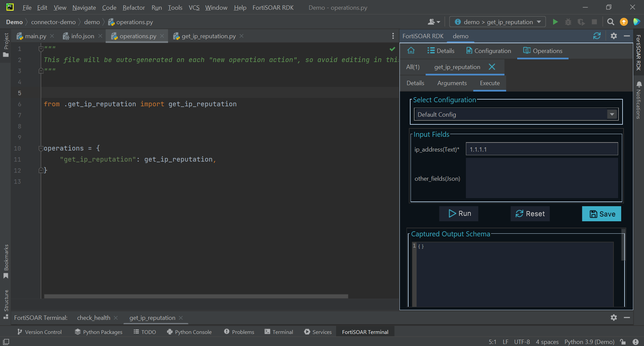This screenshot has height=346, width=644.
Task: Click the ip_address text input field
Action: [542, 149]
